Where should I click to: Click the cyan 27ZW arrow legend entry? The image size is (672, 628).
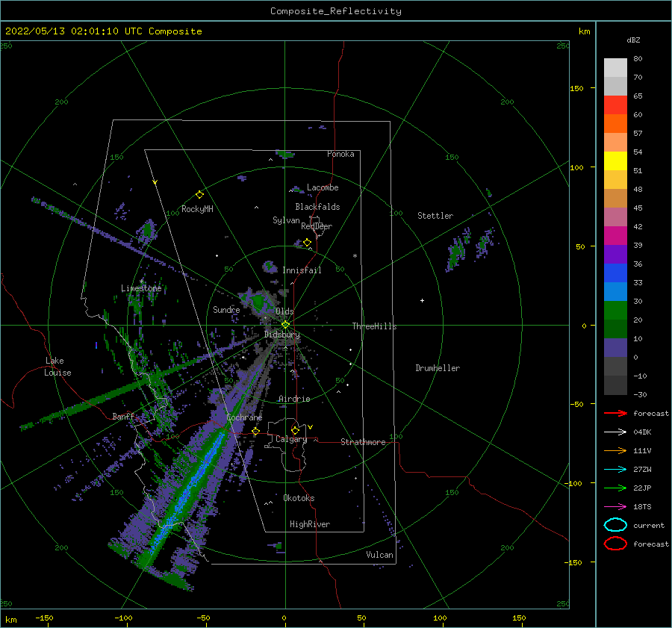point(615,470)
